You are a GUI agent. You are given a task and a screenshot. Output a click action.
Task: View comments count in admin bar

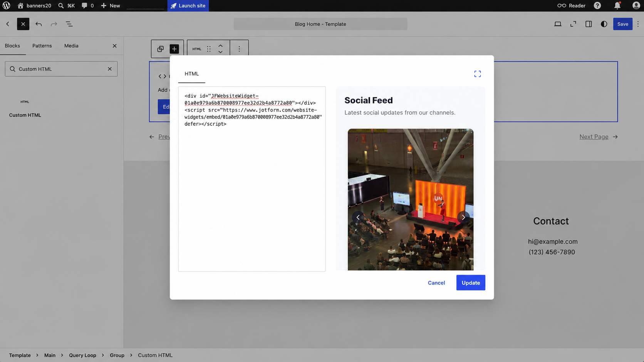pyautogui.click(x=88, y=6)
